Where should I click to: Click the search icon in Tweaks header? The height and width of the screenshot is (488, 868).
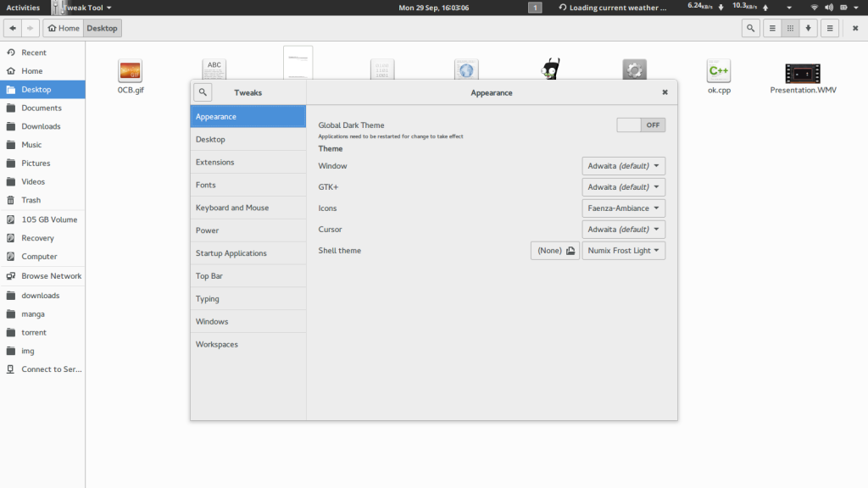click(x=203, y=92)
